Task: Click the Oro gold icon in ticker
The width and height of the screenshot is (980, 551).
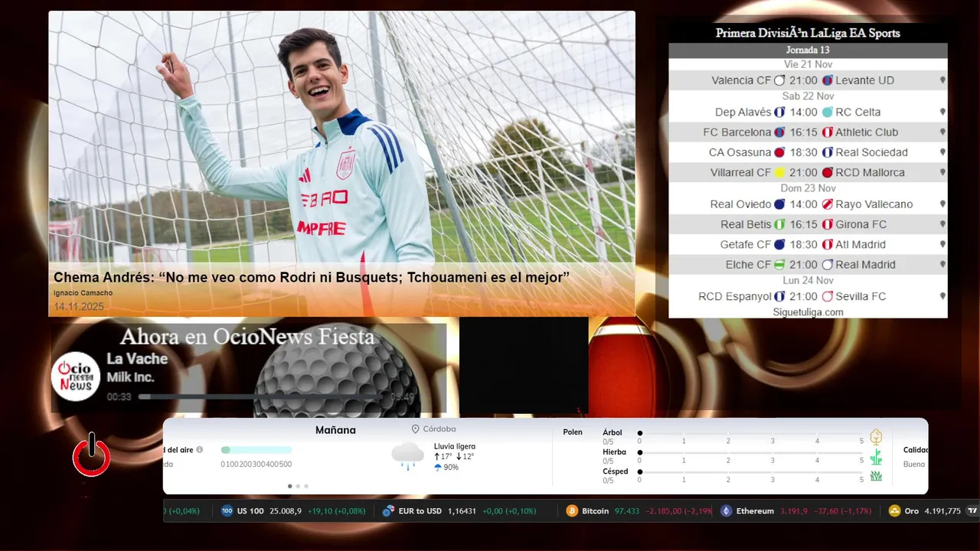Action: 894,511
